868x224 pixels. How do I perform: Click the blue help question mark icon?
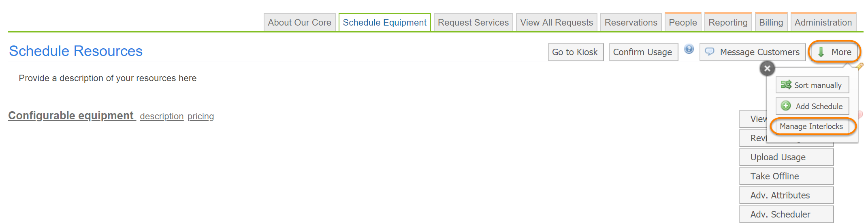coord(689,50)
